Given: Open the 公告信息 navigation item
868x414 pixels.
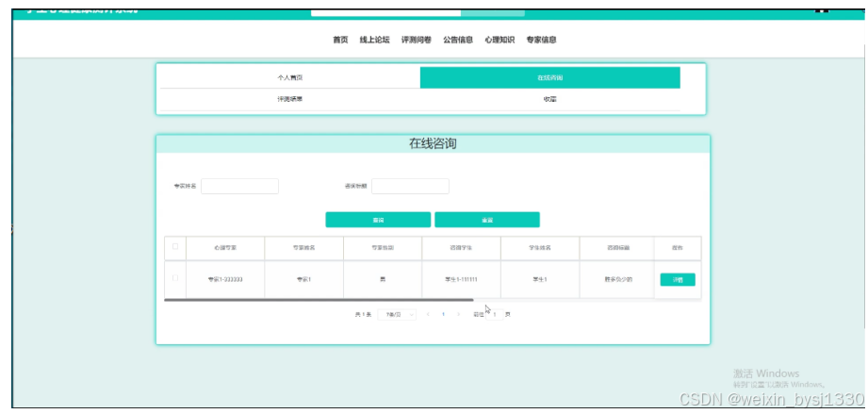Looking at the screenshot, I should [x=458, y=40].
